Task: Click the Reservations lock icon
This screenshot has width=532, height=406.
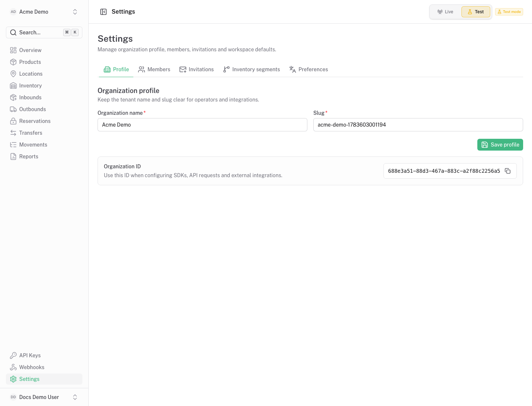Action: click(13, 121)
